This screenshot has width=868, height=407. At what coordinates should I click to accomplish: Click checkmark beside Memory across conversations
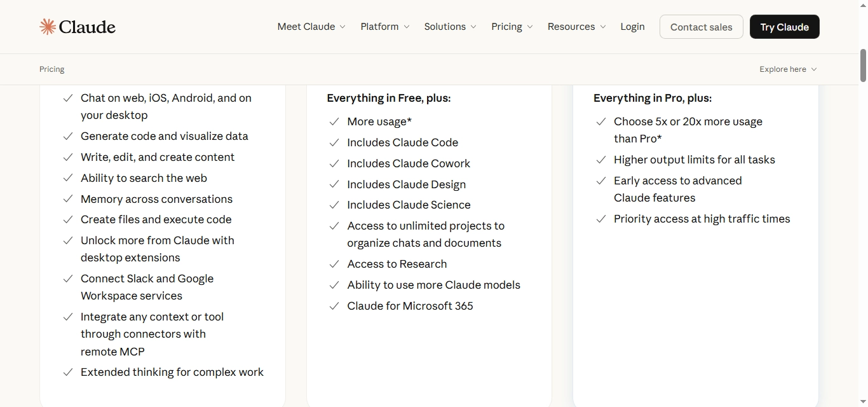[x=68, y=199]
